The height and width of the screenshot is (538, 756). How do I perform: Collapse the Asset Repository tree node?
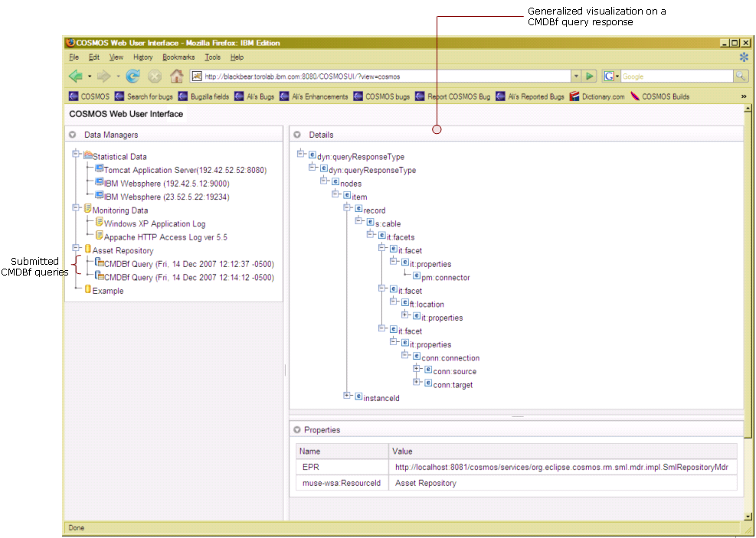pos(76,247)
